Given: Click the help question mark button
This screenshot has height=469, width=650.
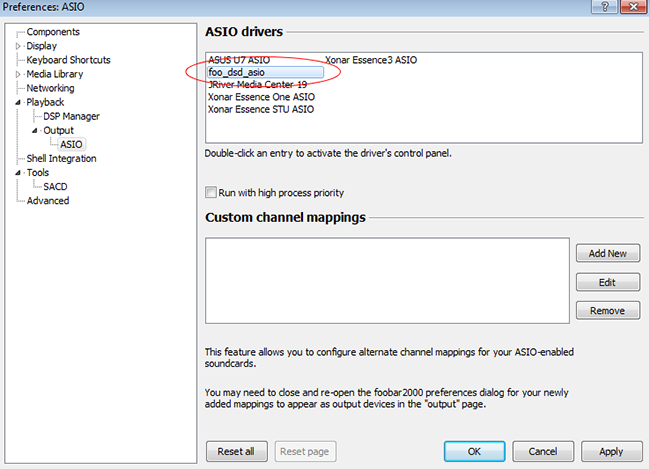Looking at the screenshot, I should (602, 8).
